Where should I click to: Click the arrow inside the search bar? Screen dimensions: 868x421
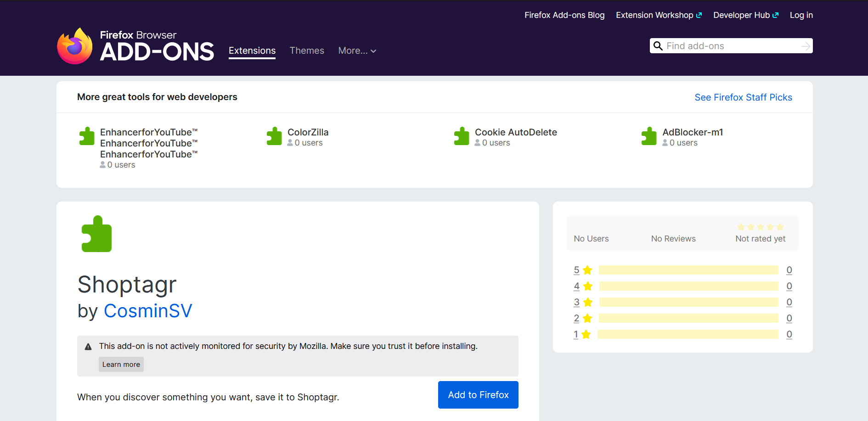tap(806, 46)
